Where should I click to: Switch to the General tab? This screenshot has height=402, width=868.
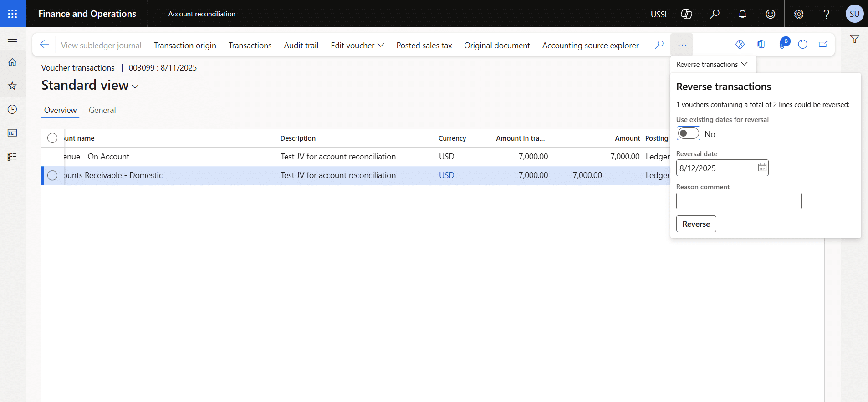(102, 110)
